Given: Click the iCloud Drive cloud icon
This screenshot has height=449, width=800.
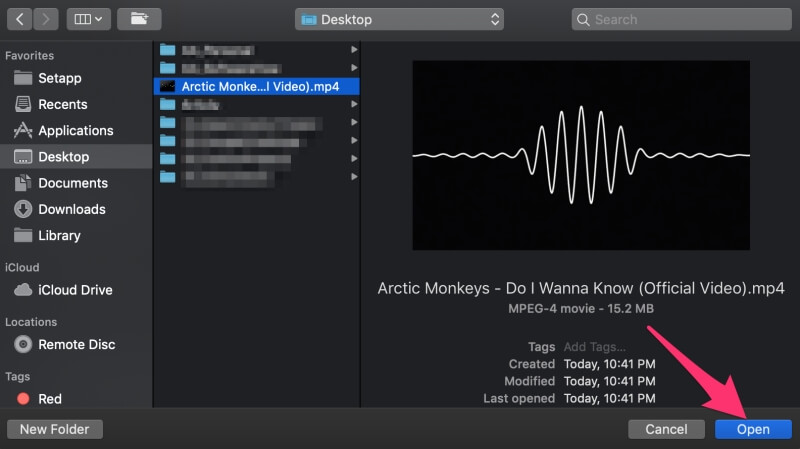Looking at the screenshot, I should pos(23,290).
